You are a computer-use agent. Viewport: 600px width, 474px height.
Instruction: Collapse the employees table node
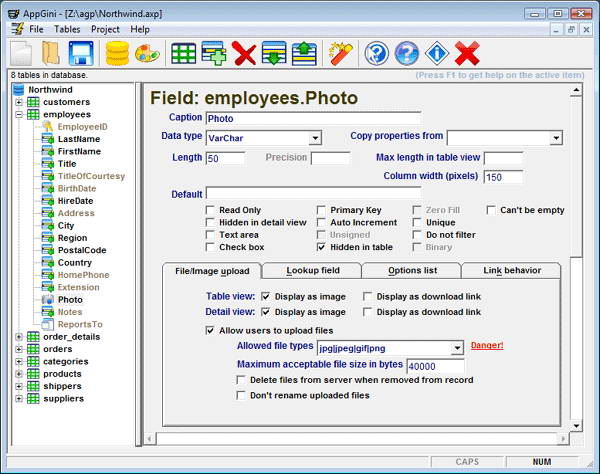coord(19,114)
